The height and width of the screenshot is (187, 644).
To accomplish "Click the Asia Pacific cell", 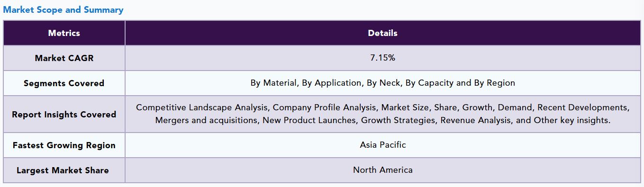I will 383,145.
